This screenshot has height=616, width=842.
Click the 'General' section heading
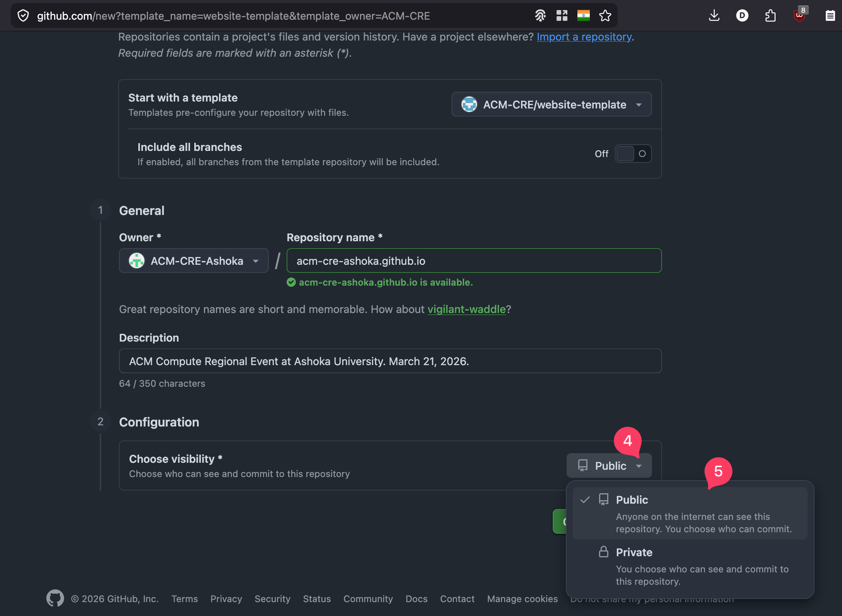pos(142,210)
